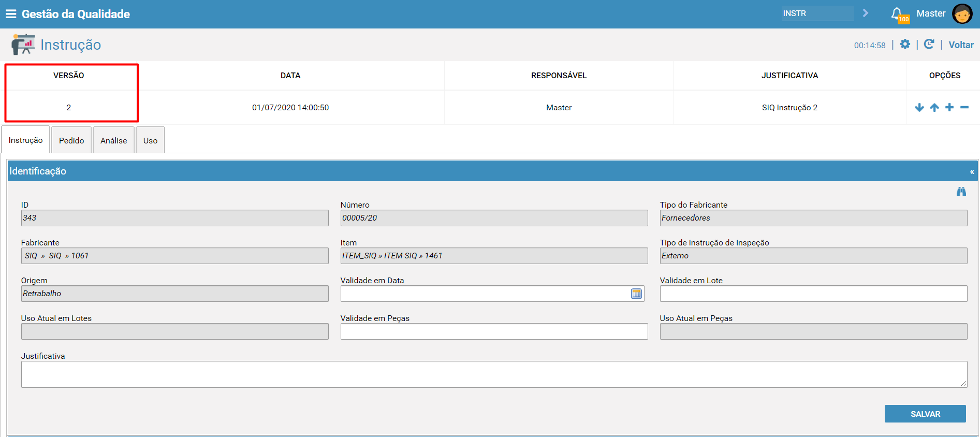Screen dimensions: 980x437
Task: Click the Item field ITEM_SIQ
Action: coord(494,256)
